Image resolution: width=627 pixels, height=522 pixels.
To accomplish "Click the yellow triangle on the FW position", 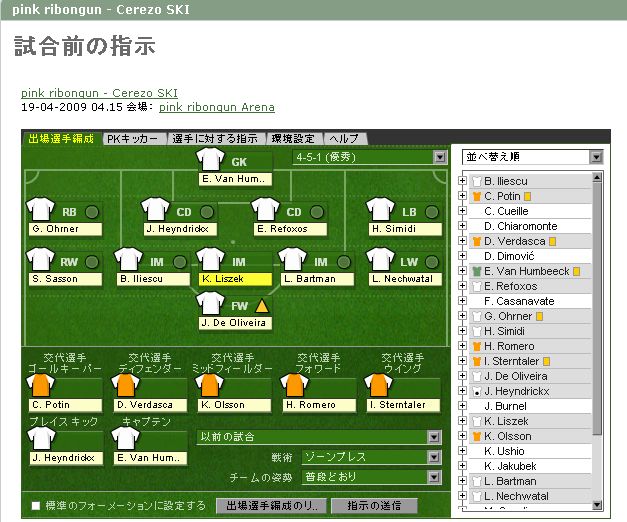I will point(262,305).
